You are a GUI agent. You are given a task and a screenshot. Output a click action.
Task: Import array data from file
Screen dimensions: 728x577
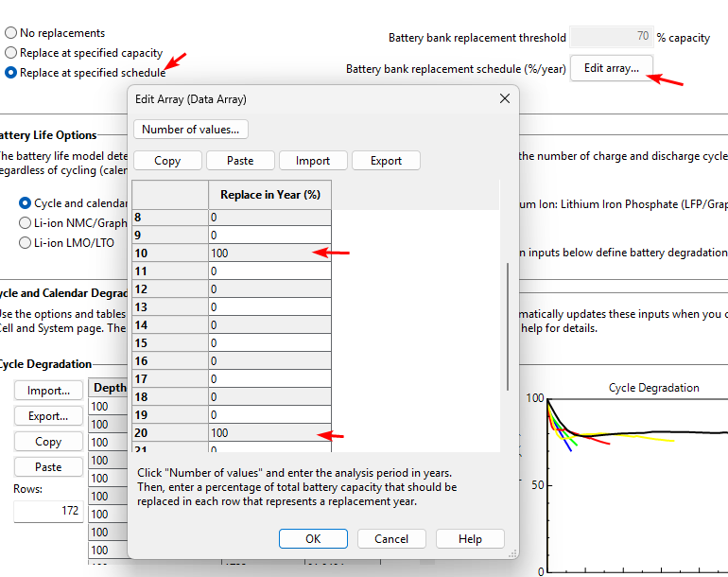pyautogui.click(x=313, y=161)
